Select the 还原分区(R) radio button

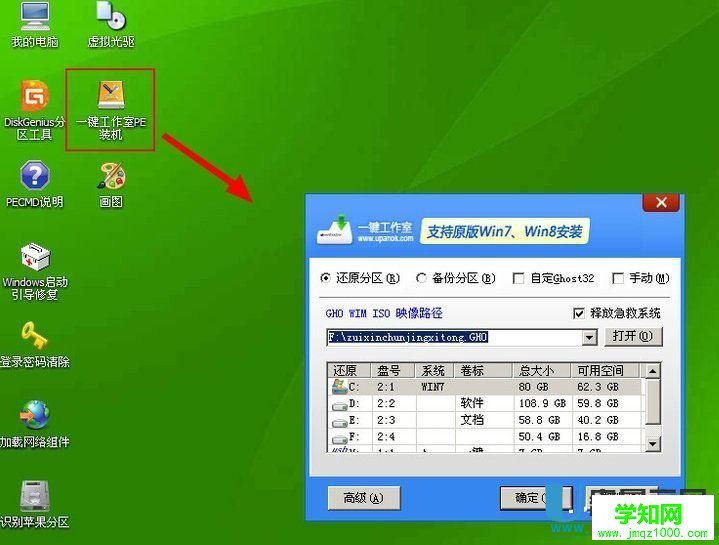point(326,278)
